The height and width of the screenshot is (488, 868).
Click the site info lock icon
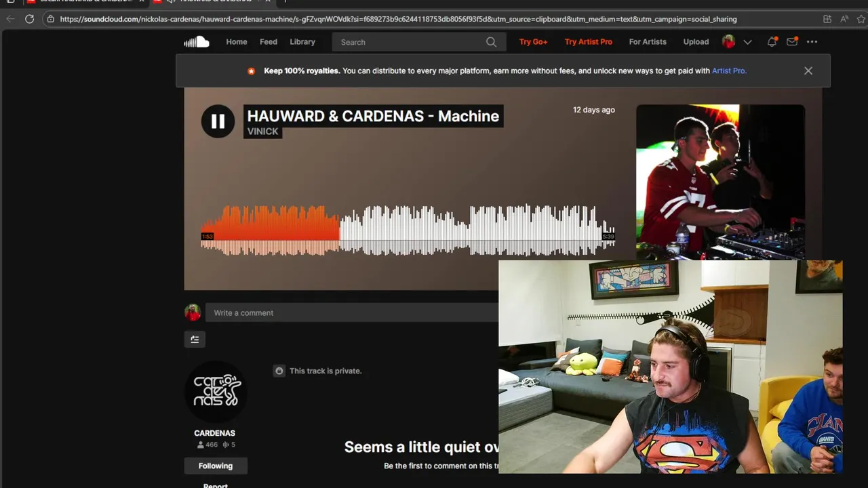[50, 19]
